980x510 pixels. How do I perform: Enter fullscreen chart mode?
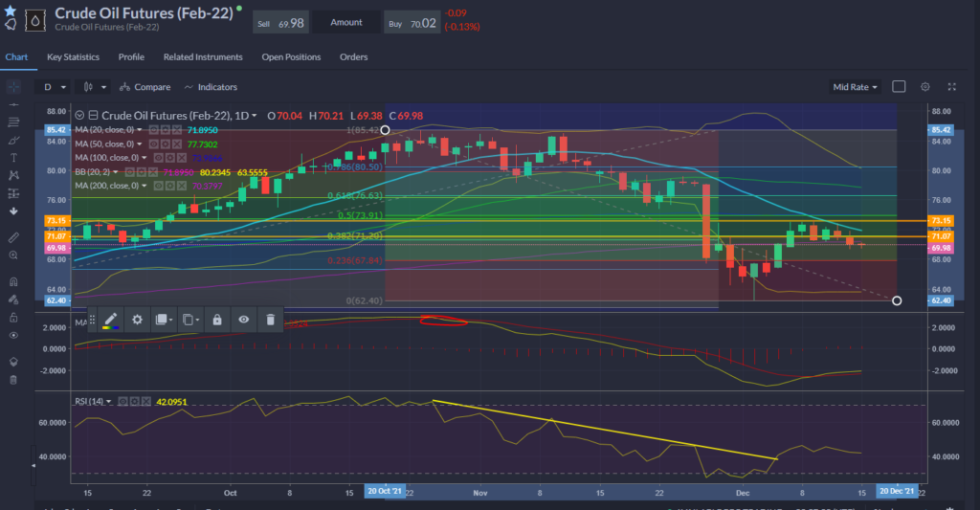[951, 87]
